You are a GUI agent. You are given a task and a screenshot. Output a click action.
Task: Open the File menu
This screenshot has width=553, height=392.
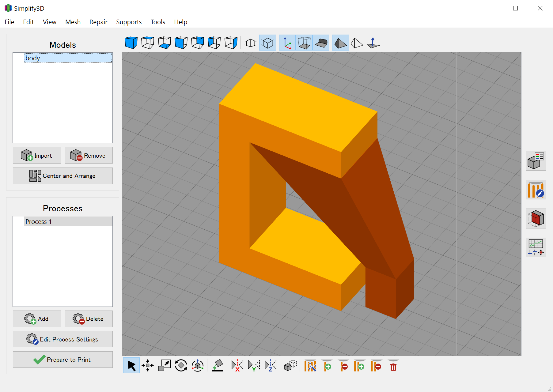(9, 22)
